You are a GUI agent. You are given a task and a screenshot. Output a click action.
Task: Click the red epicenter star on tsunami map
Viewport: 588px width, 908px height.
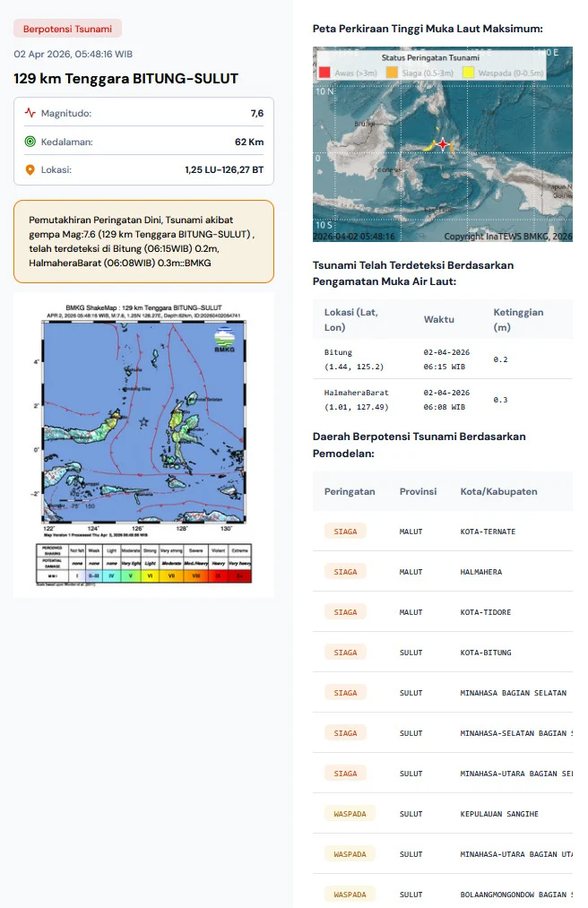441,144
